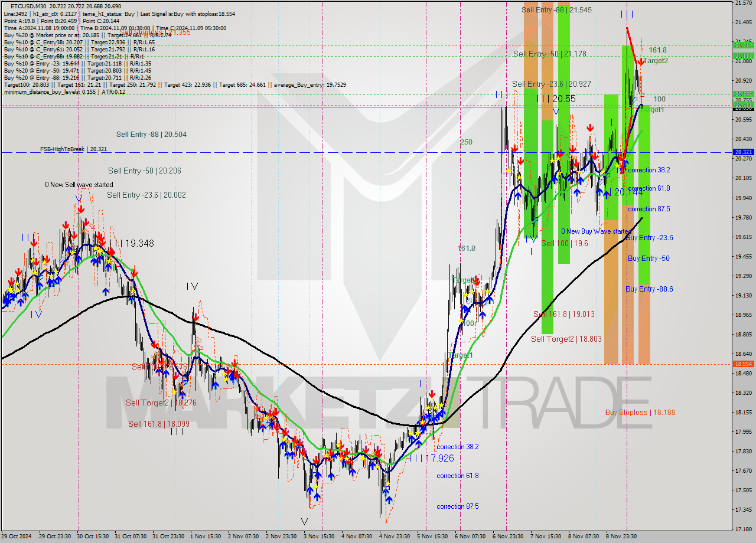The width and height of the screenshot is (756, 543).
Task: Click the '6 Nov 23:30' time label
Action: click(x=508, y=537)
